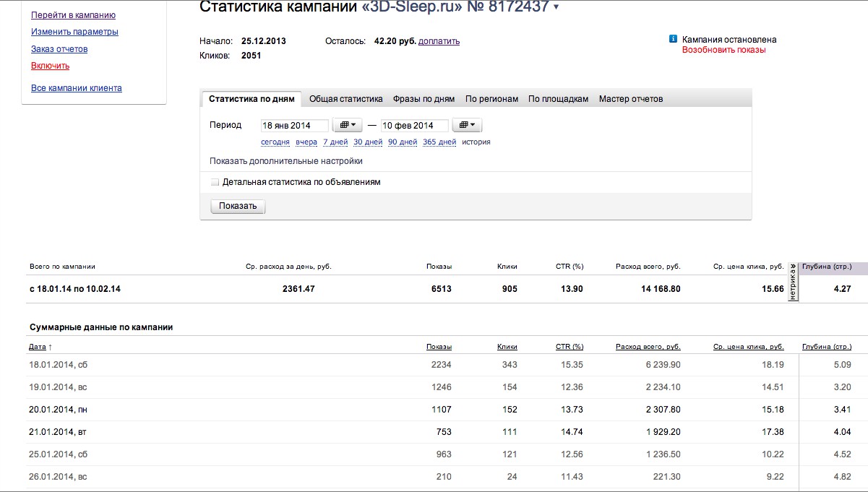
Task: Sort daily table by Клики column
Action: click(x=507, y=347)
